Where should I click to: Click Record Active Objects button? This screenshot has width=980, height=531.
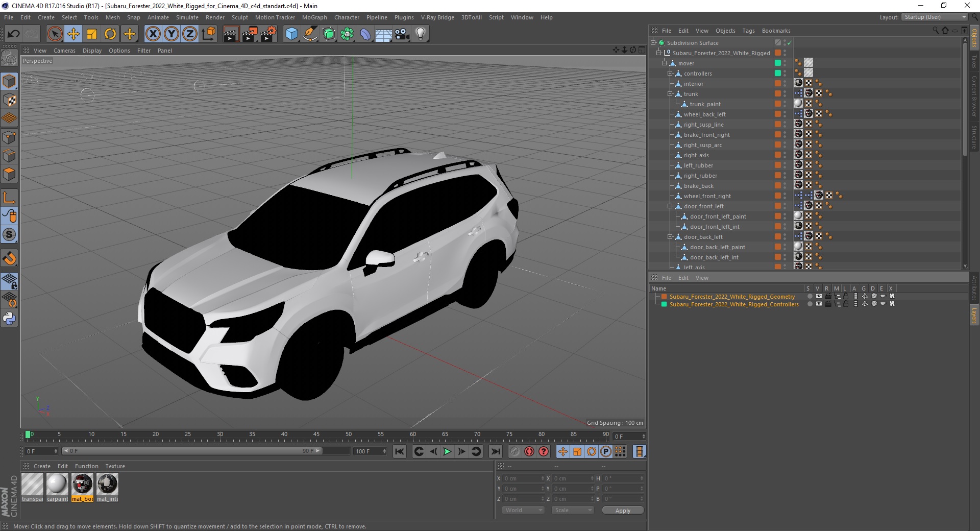514,451
